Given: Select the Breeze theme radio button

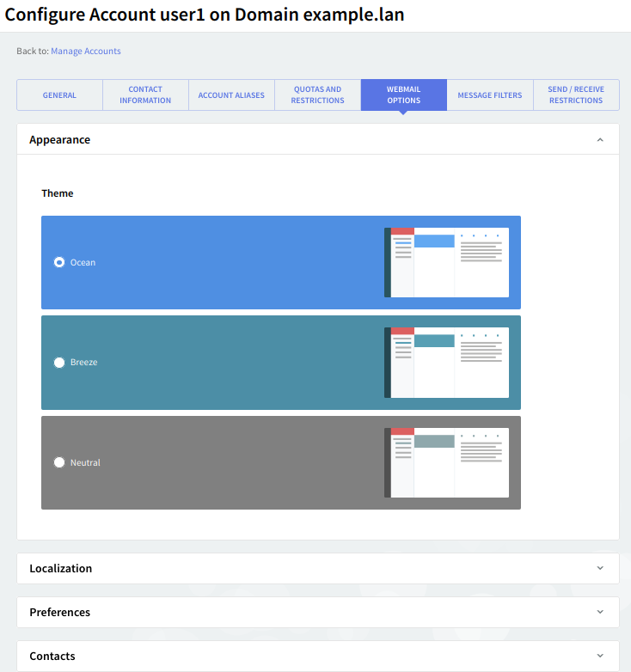Looking at the screenshot, I should click(59, 363).
